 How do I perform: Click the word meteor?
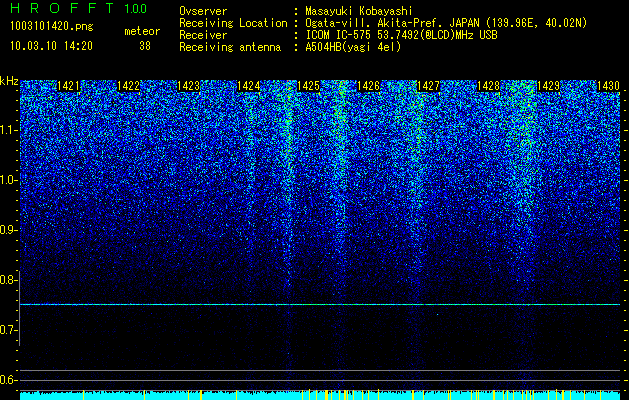[142, 31]
